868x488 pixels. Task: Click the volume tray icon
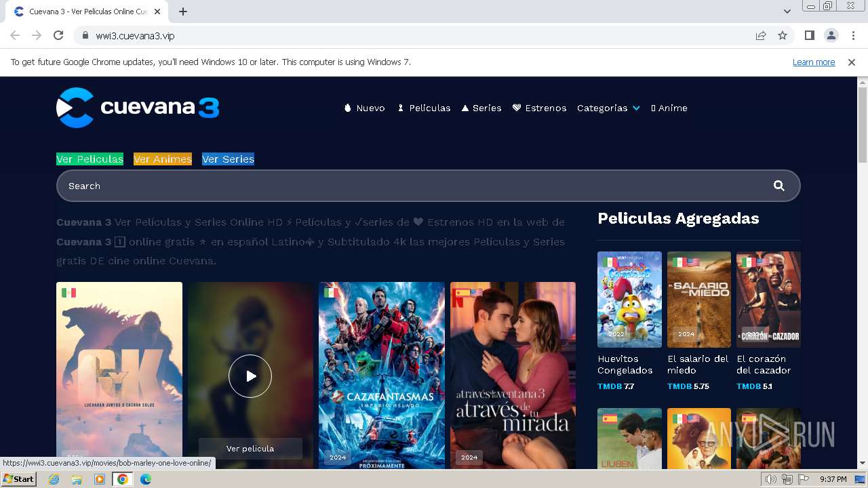772,479
